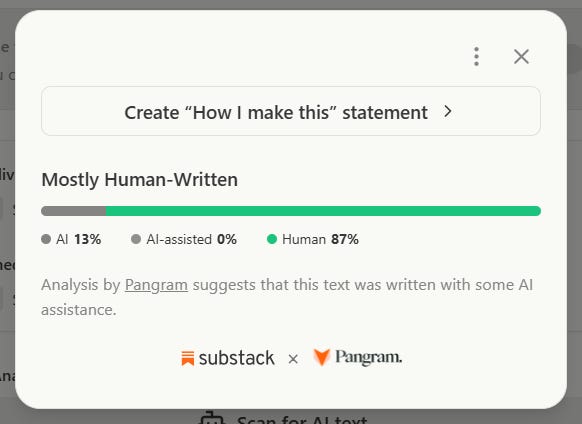Click the orange Pangram fox logo icon
The width and height of the screenshot is (582, 424).
point(321,357)
